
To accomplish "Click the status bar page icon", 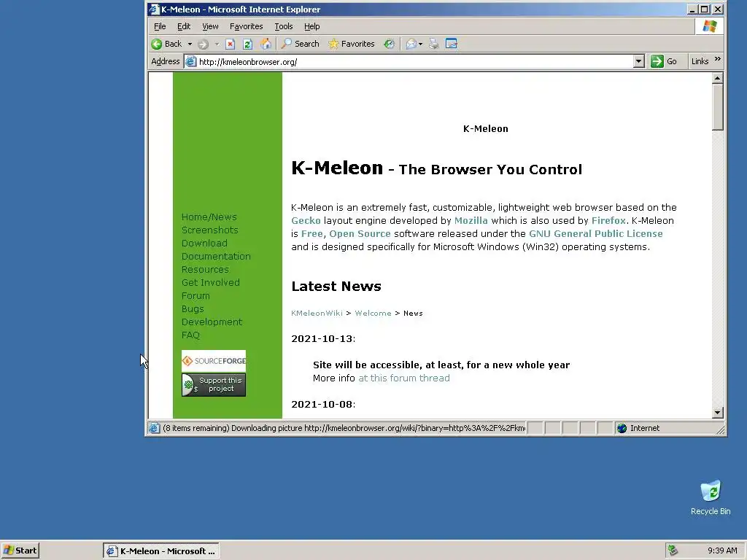I will pyautogui.click(x=154, y=428).
